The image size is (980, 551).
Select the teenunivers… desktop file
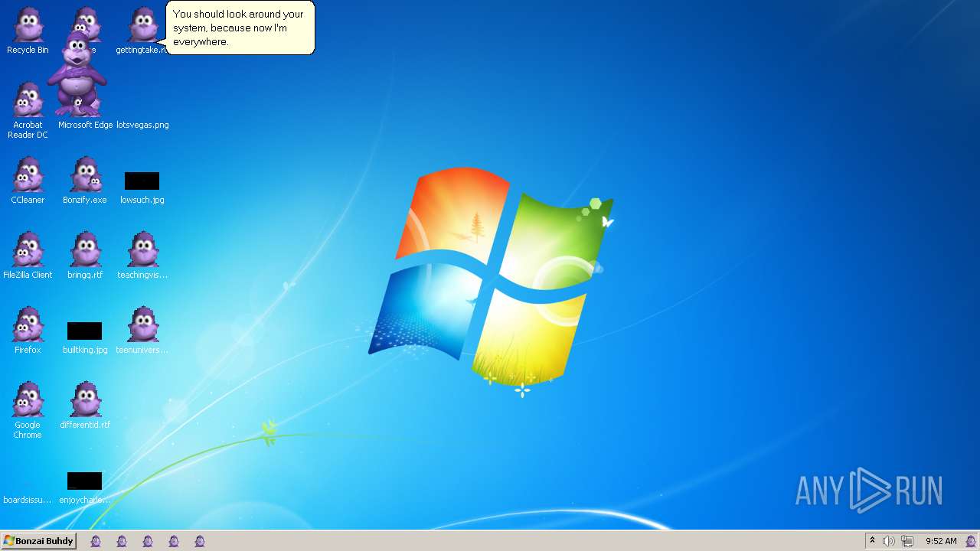142,331
